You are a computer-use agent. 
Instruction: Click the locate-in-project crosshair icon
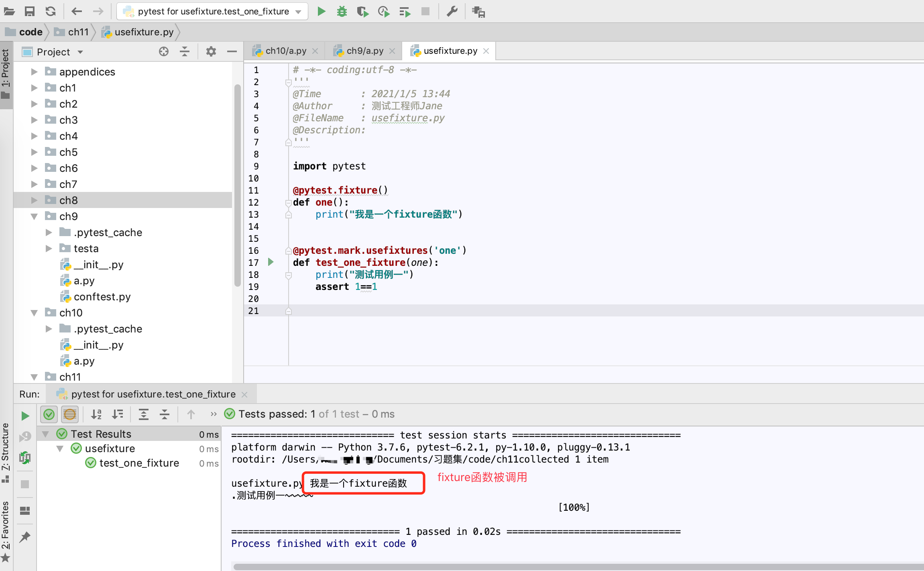[163, 51]
